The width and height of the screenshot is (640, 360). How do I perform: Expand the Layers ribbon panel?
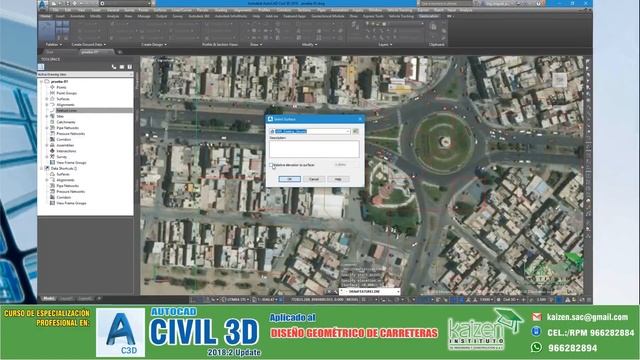click(x=385, y=44)
